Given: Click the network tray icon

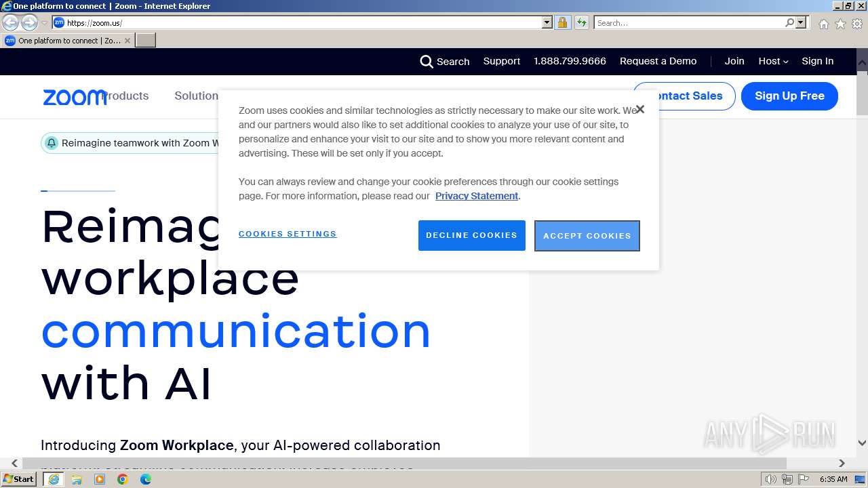Looking at the screenshot, I should 787,479.
